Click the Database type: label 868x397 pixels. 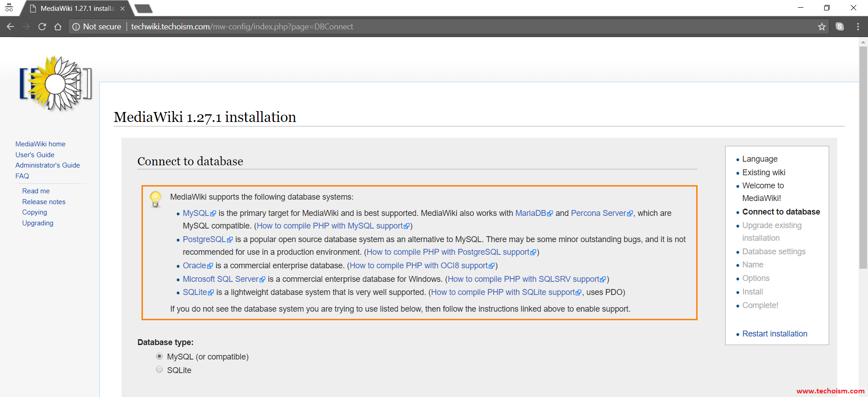[x=165, y=342]
